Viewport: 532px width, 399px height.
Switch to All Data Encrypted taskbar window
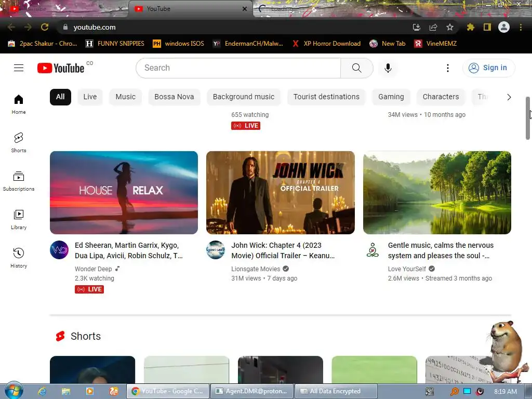tap(336, 391)
